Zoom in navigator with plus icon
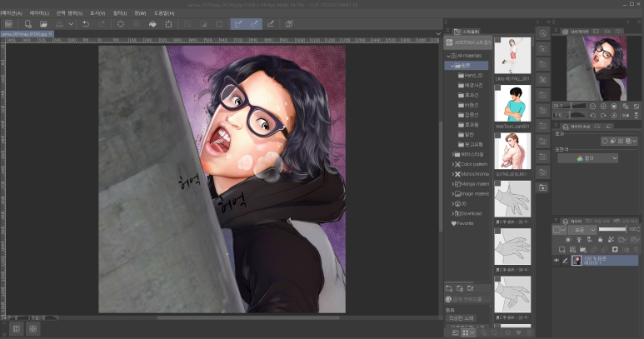This screenshot has height=339, width=644. [x=603, y=107]
